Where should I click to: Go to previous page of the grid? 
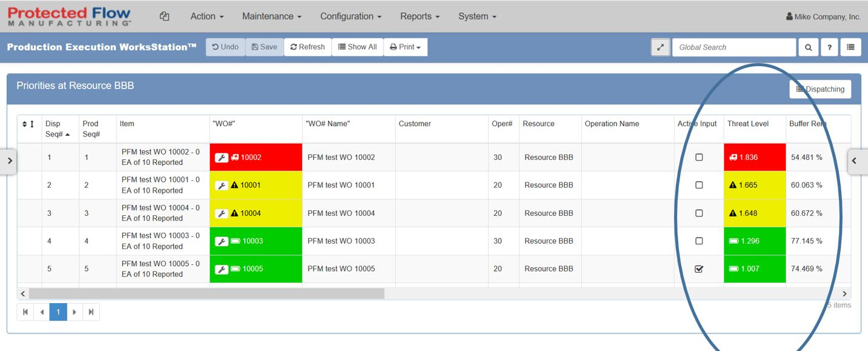click(42, 312)
